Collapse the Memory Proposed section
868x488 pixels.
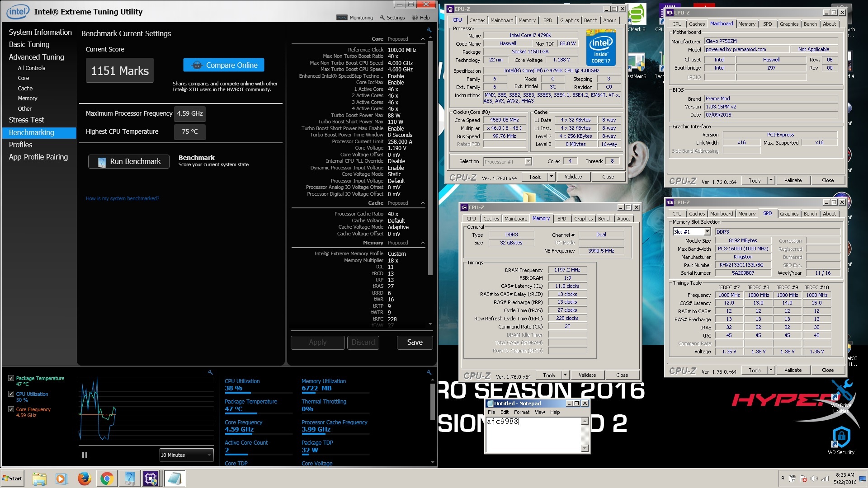coord(423,243)
